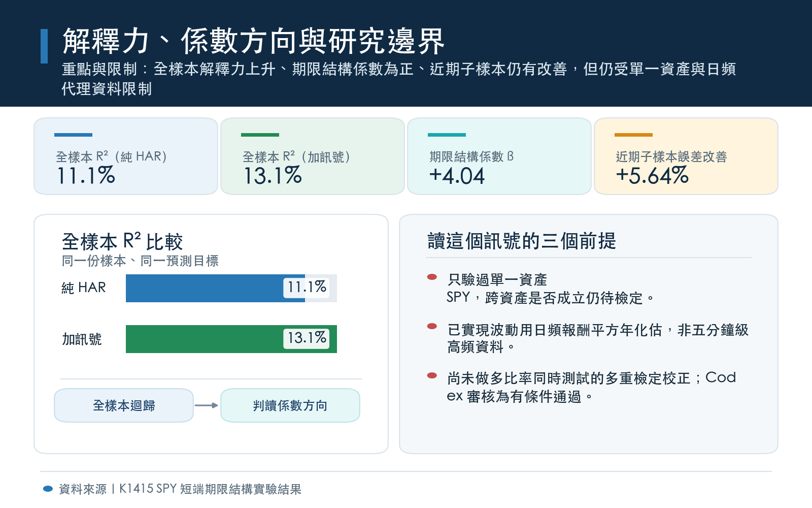Screen dimensions: 812x508
Task: Click the 13.1% label on the green bar
Action: click(x=306, y=338)
